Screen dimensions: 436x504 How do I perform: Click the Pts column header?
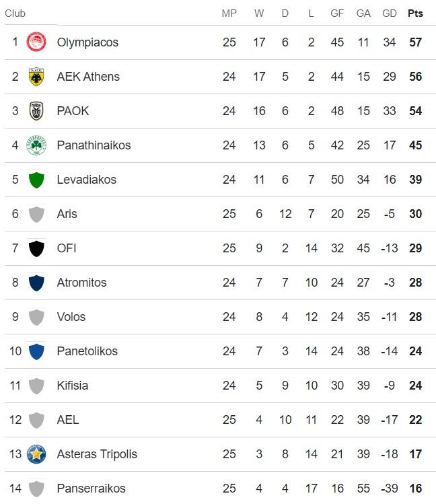[x=415, y=13]
